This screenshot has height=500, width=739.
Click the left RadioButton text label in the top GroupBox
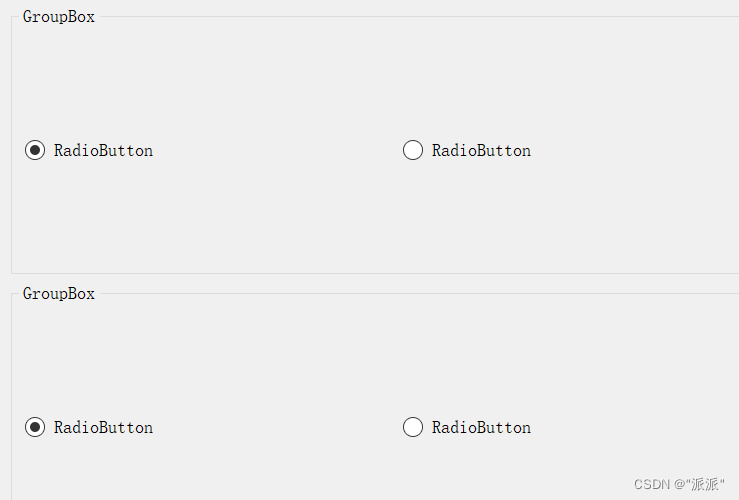(103, 151)
